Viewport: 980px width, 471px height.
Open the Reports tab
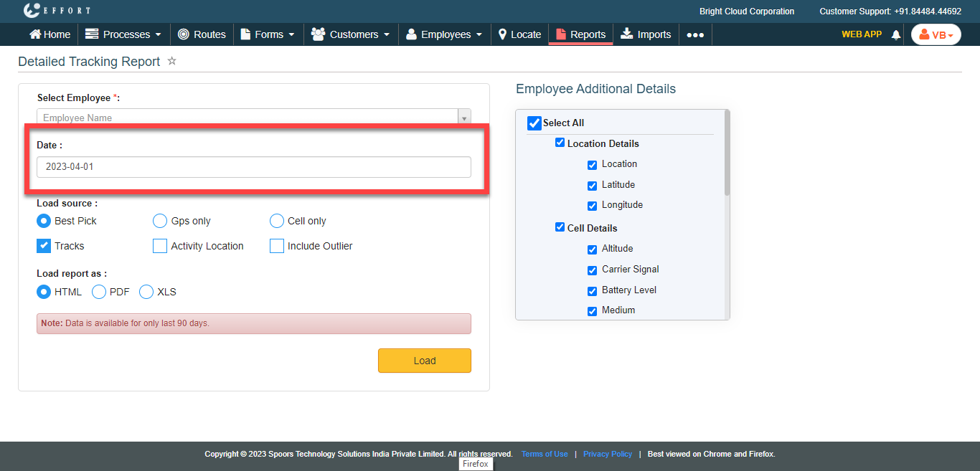point(580,34)
